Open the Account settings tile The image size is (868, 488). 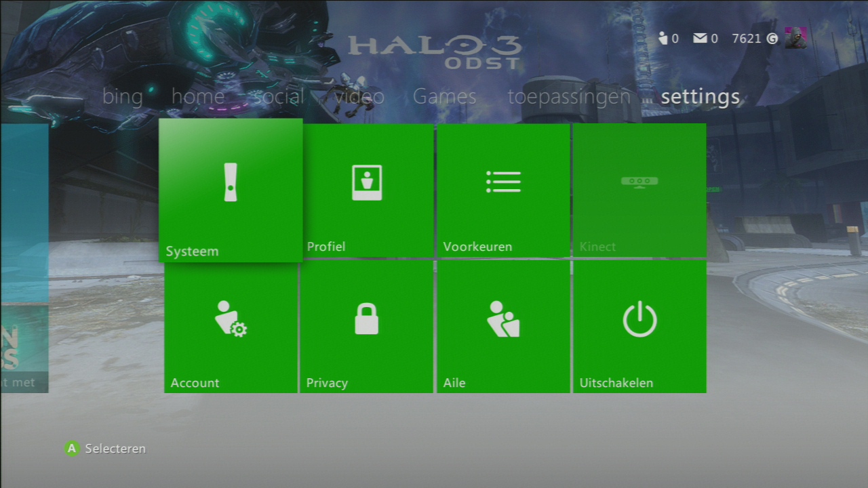(x=231, y=327)
